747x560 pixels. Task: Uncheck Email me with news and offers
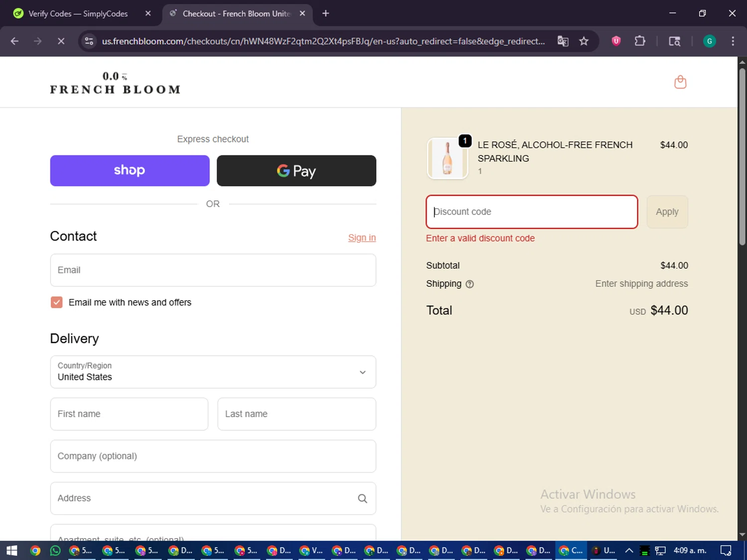(x=57, y=302)
